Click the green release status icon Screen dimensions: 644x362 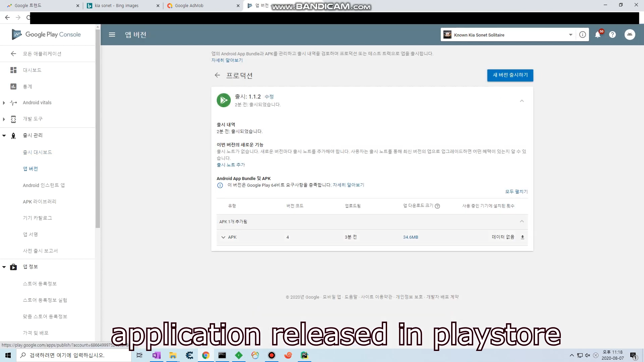pos(224,100)
